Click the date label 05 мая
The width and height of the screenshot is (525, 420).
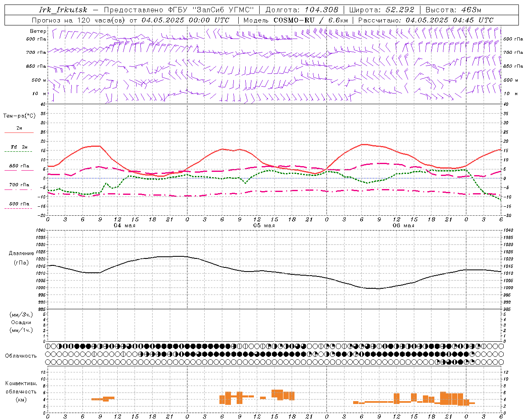pyautogui.click(x=264, y=226)
